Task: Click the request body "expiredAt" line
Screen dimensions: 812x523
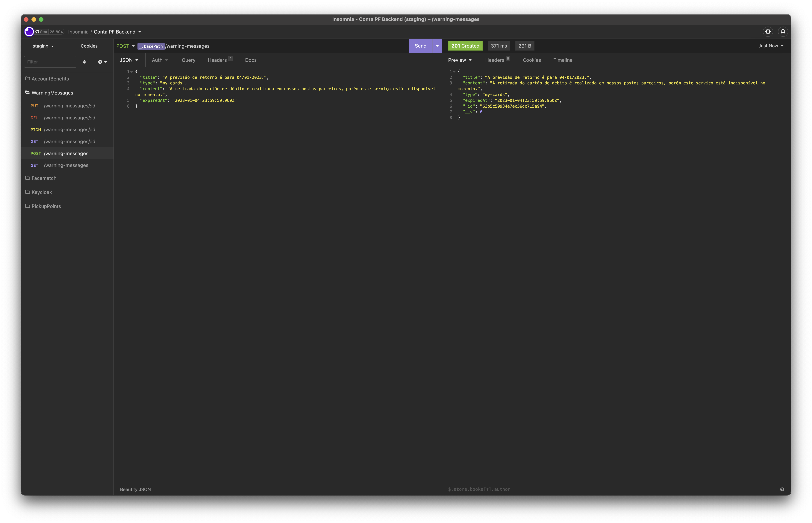Action: [x=188, y=101]
